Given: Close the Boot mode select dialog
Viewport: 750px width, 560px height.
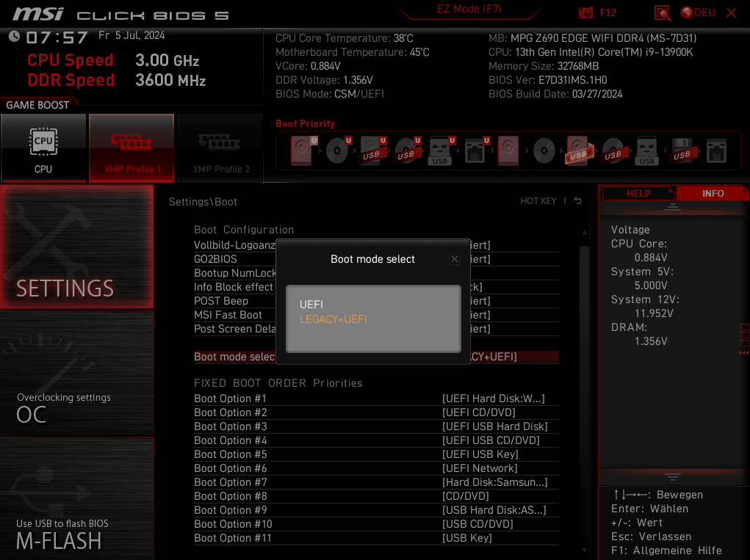Looking at the screenshot, I should pos(455,259).
